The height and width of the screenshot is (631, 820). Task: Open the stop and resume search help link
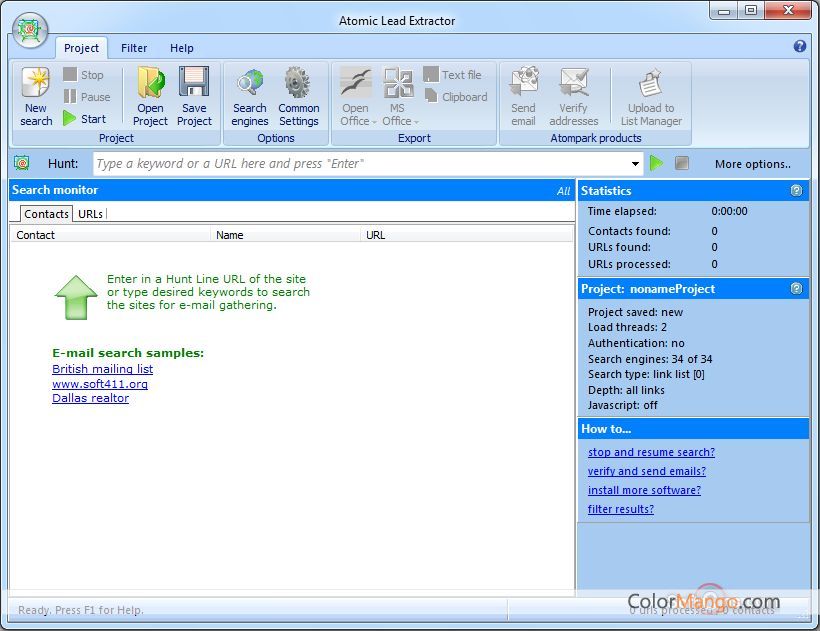pyautogui.click(x=651, y=452)
